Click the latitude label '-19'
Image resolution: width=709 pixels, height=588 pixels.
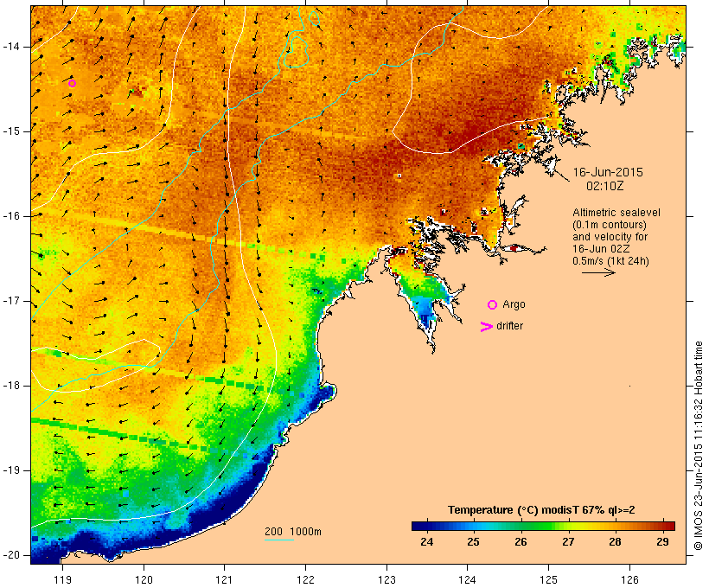coord(10,470)
